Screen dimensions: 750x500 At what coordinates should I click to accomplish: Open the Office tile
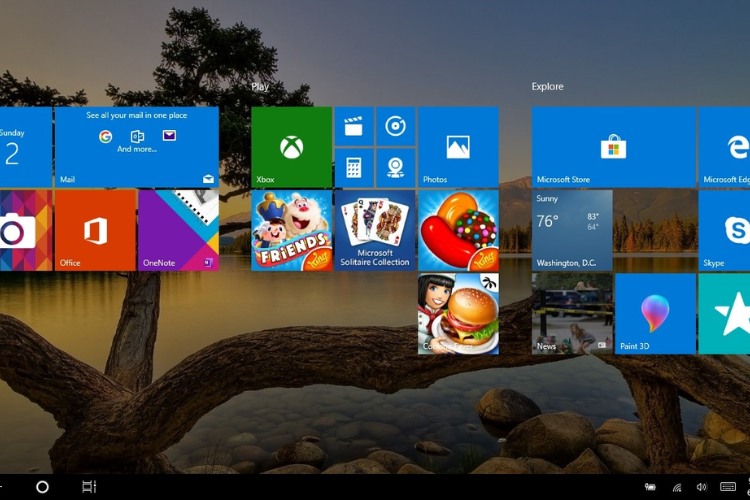95,230
